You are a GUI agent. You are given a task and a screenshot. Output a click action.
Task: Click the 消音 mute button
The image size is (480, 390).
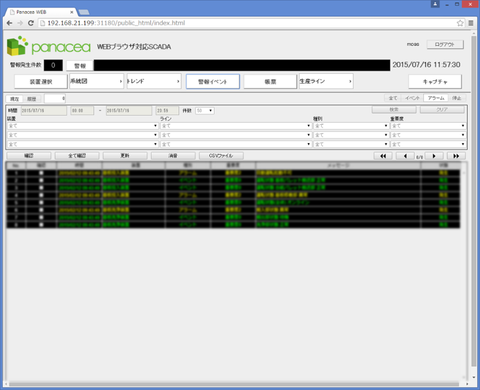[x=173, y=156]
